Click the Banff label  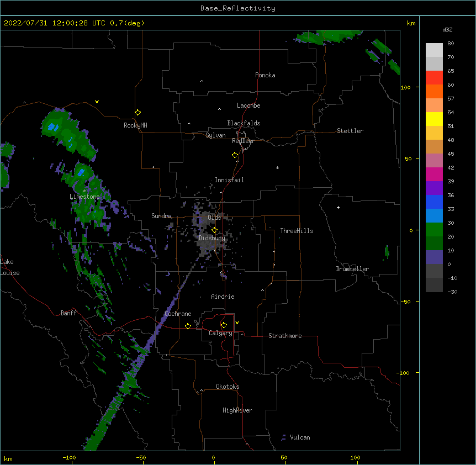point(68,313)
